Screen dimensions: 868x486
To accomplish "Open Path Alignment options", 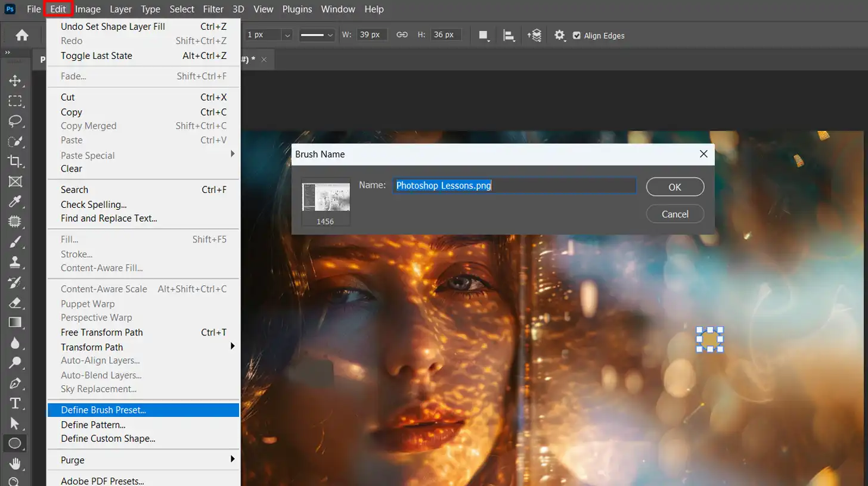I will click(509, 35).
